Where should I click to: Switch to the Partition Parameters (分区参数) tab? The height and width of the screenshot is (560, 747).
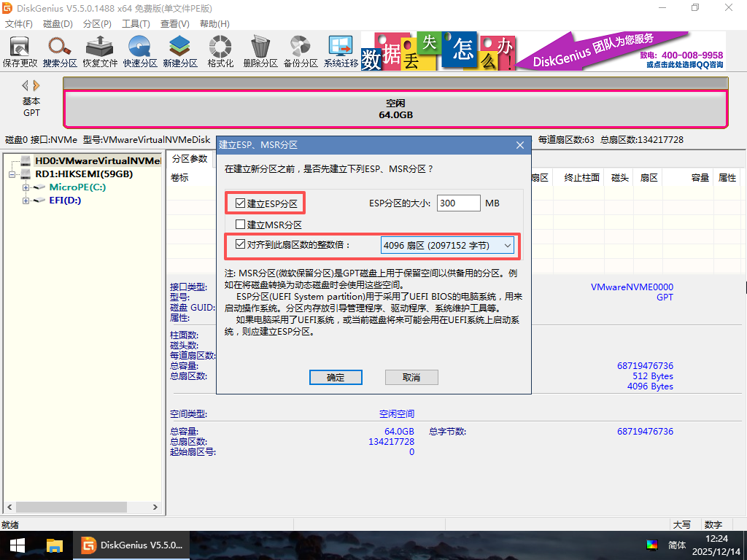click(x=189, y=159)
